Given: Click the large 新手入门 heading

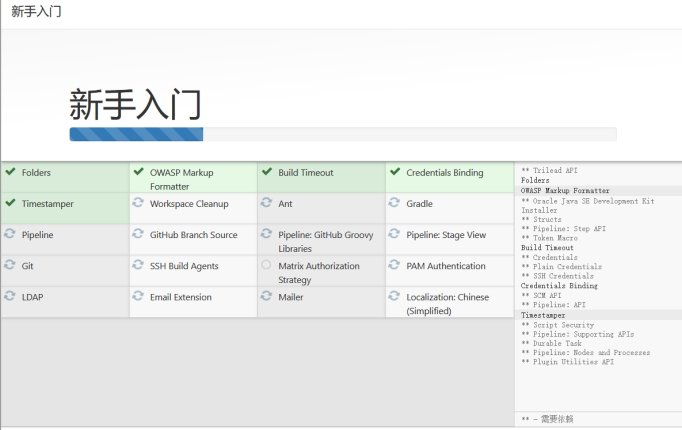Looking at the screenshot, I should (x=135, y=104).
